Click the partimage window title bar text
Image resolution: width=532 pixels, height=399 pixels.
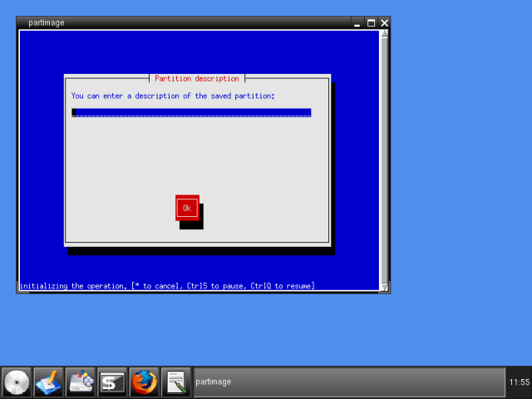(x=47, y=22)
